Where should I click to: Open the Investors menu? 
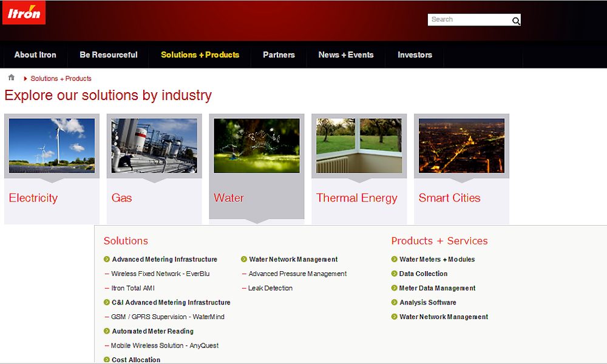tap(415, 55)
